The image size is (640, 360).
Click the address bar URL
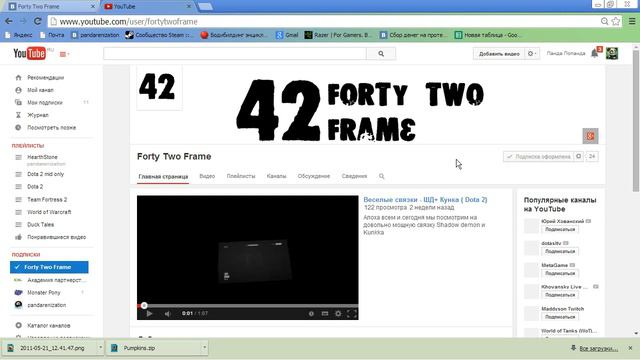click(x=129, y=22)
